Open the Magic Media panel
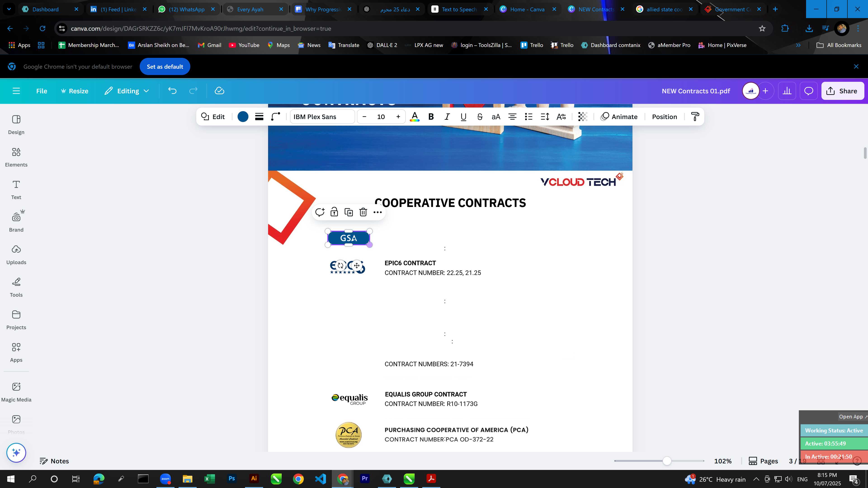Screen dimensions: 868x488 click(x=16, y=392)
